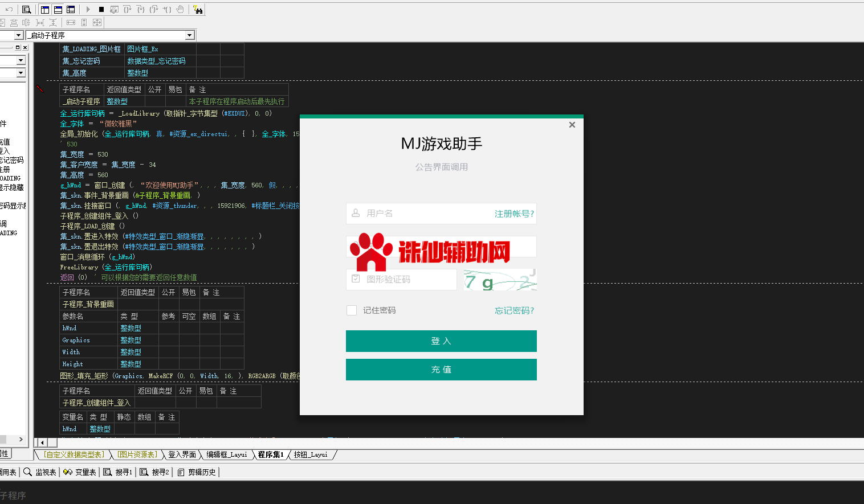Click the code line 窗口_消息循环 (g_hWnd)
The width and height of the screenshot is (864, 504).
pyautogui.click(x=97, y=257)
